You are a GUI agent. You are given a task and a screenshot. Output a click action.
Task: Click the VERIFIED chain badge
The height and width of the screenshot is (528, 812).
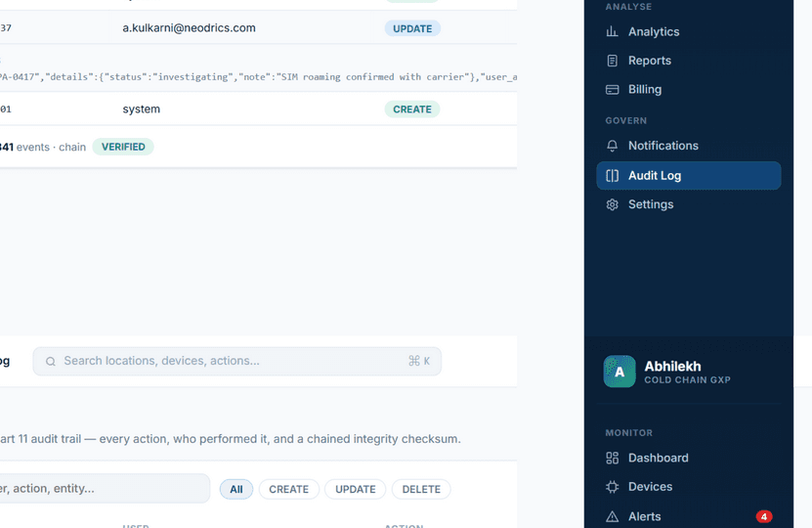point(123,147)
